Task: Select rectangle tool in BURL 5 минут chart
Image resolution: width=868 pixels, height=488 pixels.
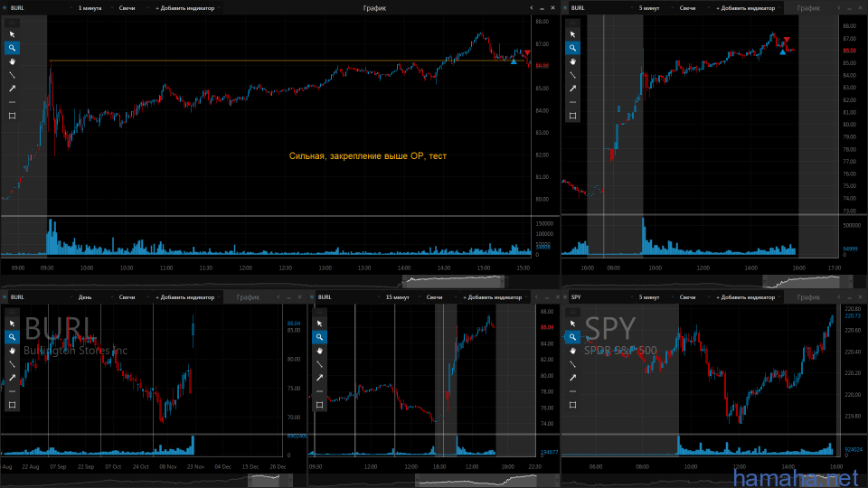Action: point(573,116)
